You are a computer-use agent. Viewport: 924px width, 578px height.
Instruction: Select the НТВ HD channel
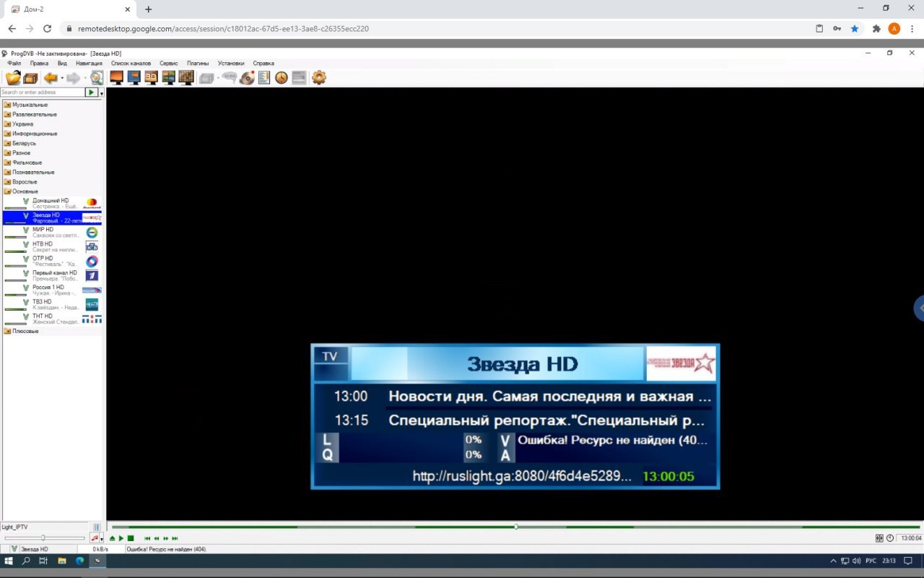point(52,247)
